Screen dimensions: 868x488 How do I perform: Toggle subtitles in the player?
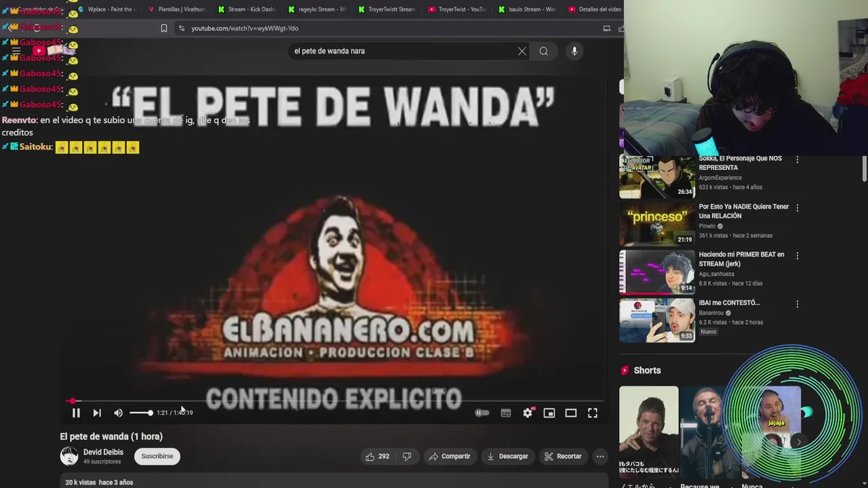click(506, 413)
